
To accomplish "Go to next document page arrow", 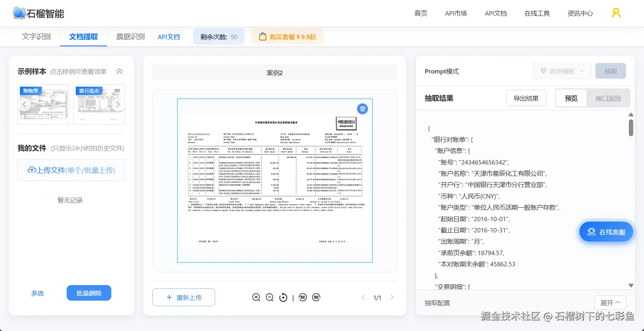I will pos(392,297).
